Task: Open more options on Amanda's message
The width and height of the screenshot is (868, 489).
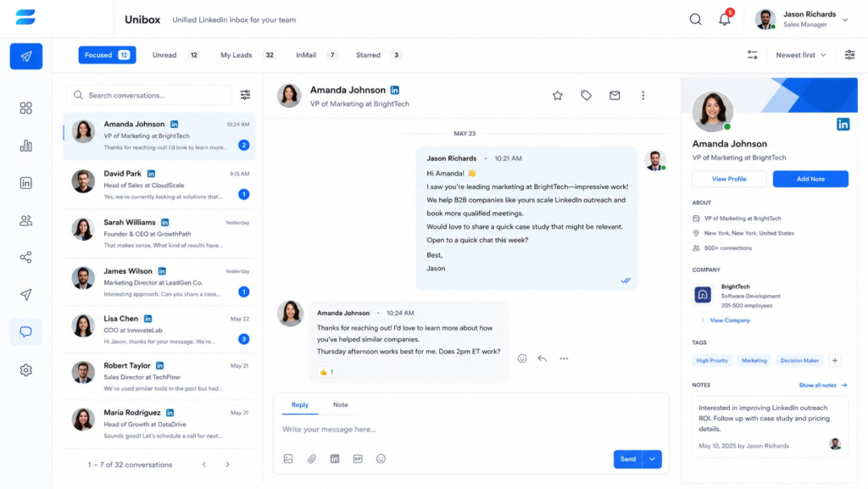Action: 564,358
